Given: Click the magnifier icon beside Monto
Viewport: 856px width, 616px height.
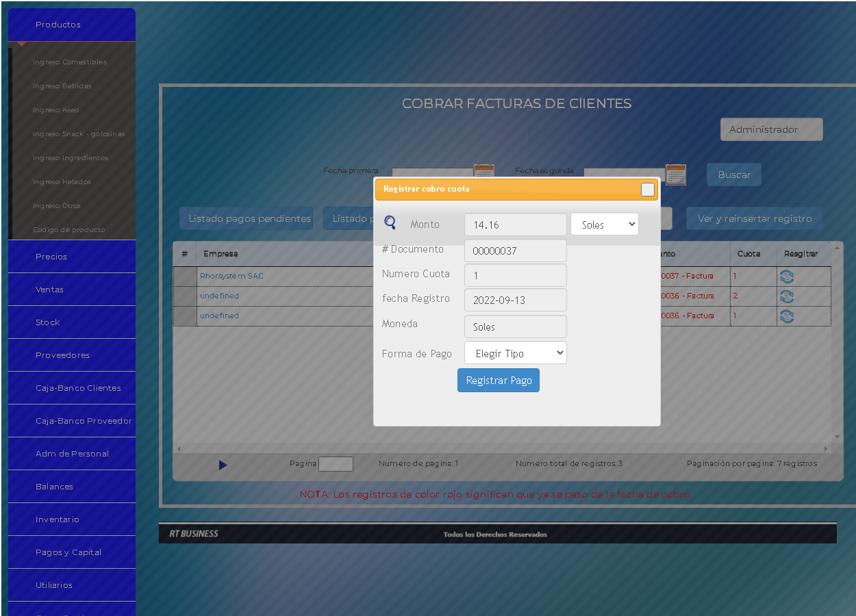Looking at the screenshot, I should pos(390,222).
